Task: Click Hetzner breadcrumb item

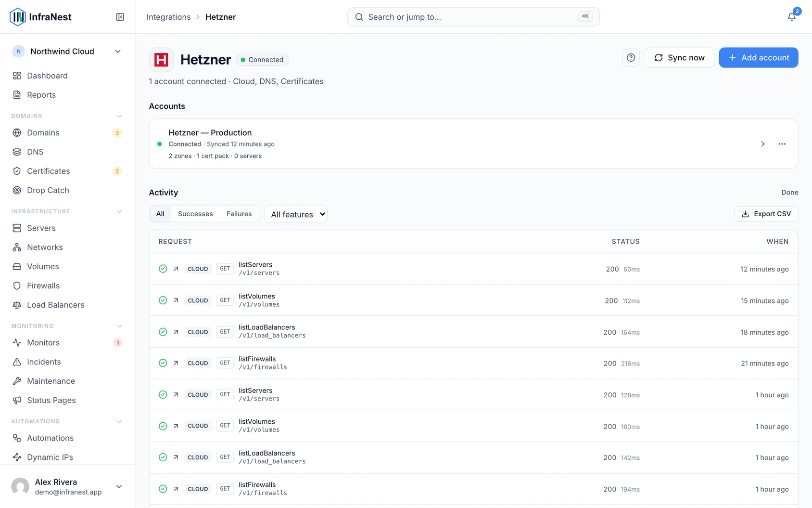Action: (x=220, y=17)
